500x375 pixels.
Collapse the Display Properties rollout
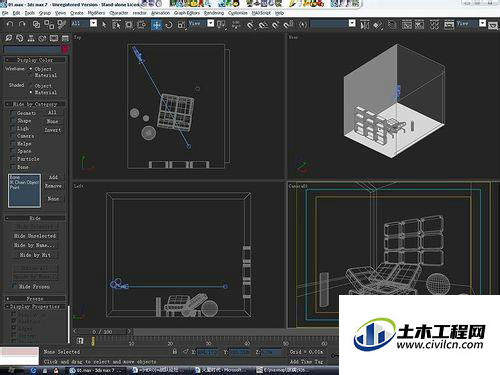pos(35,306)
